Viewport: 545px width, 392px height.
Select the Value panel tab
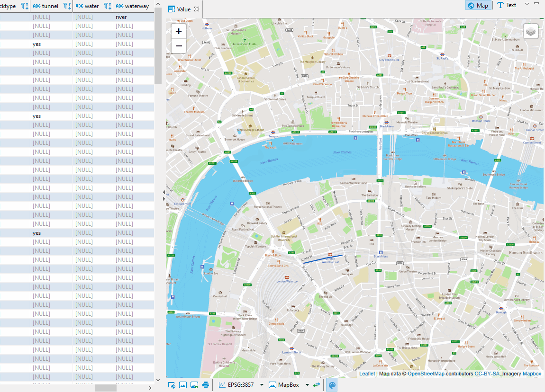pos(183,9)
